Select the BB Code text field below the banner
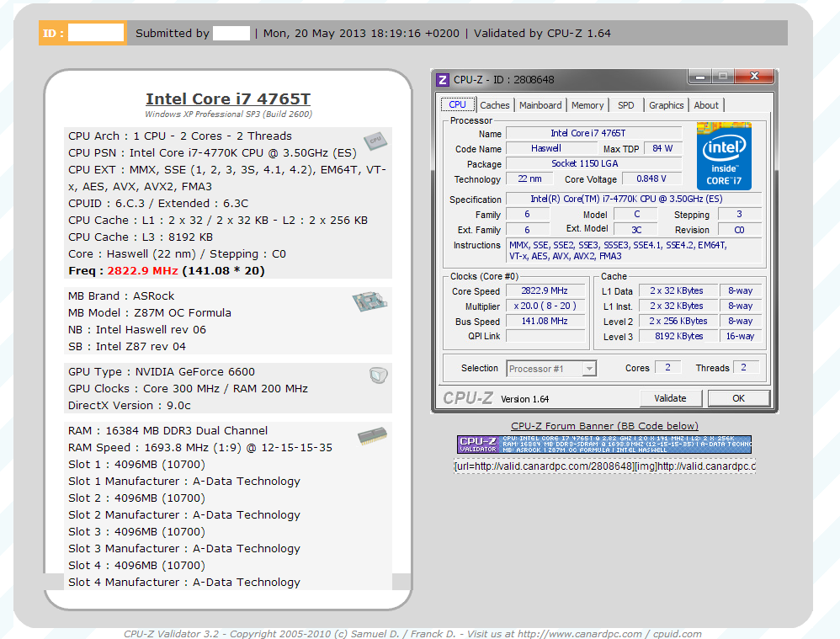This screenshot has height=639, width=840. (x=603, y=466)
